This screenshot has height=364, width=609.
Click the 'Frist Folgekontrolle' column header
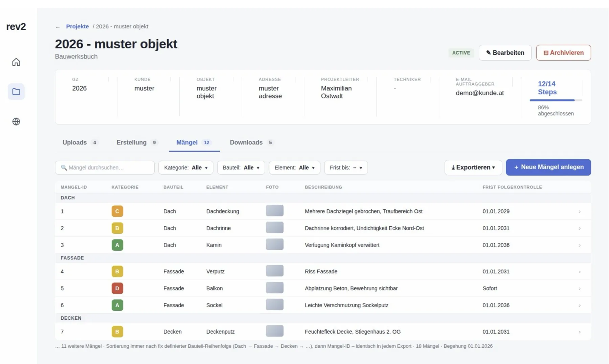(x=512, y=187)
